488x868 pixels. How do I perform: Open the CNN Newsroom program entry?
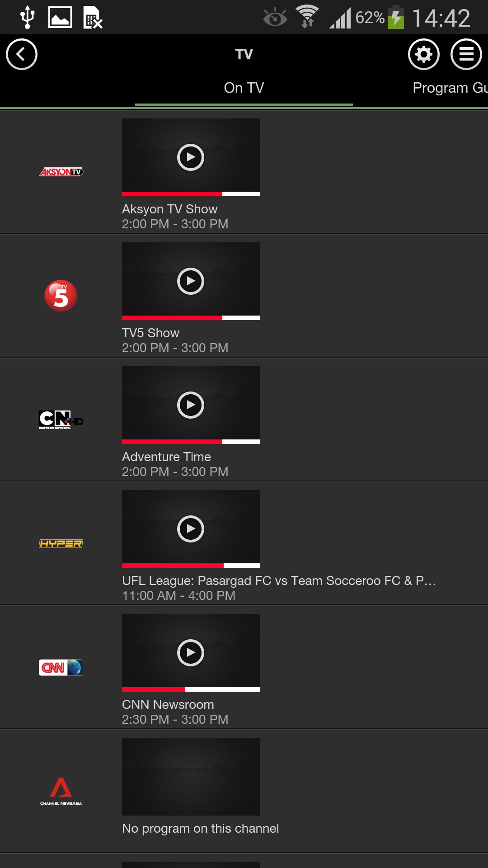pos(168,704)
